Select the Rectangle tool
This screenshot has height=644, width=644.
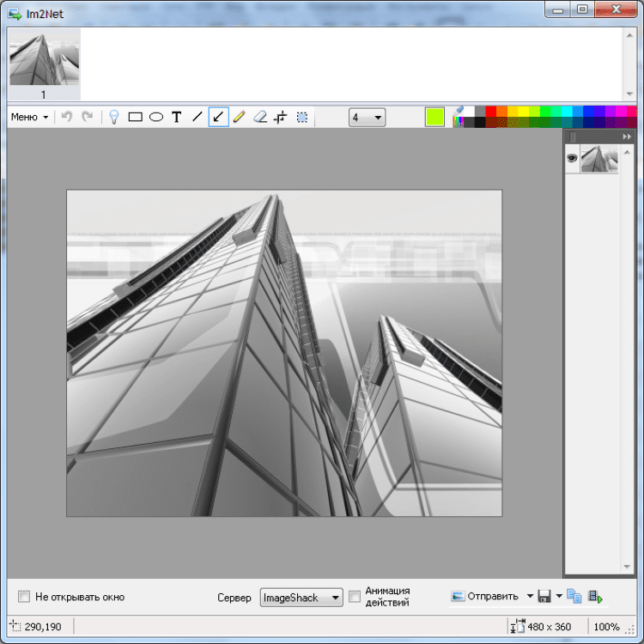(x=135, y=117)
